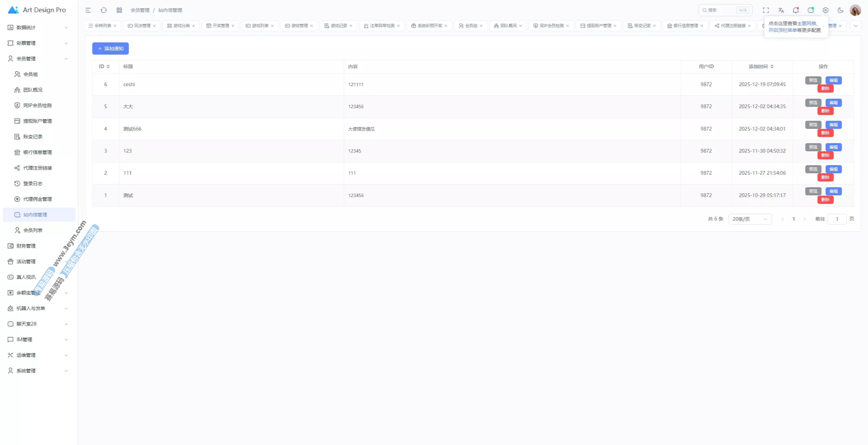Toggle dark mode with moon icon
Screen dimensions: 868x445
click(841, 10)
